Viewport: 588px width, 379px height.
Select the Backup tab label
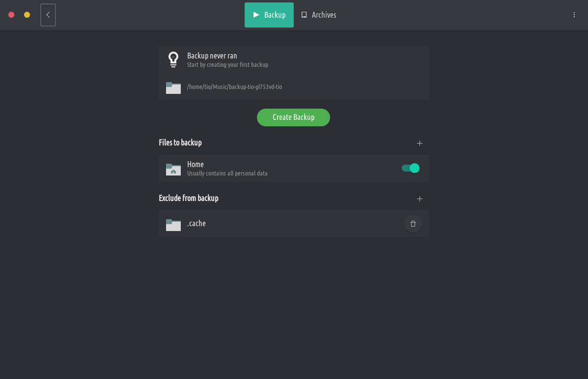coord(275,15)
